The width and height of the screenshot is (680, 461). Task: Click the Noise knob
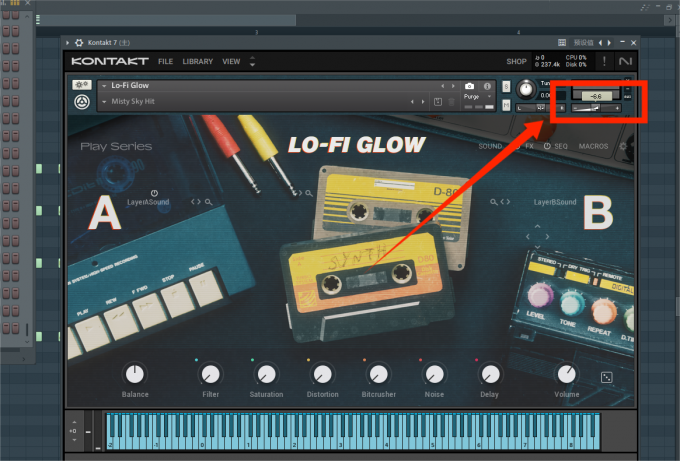coord(434,374)
